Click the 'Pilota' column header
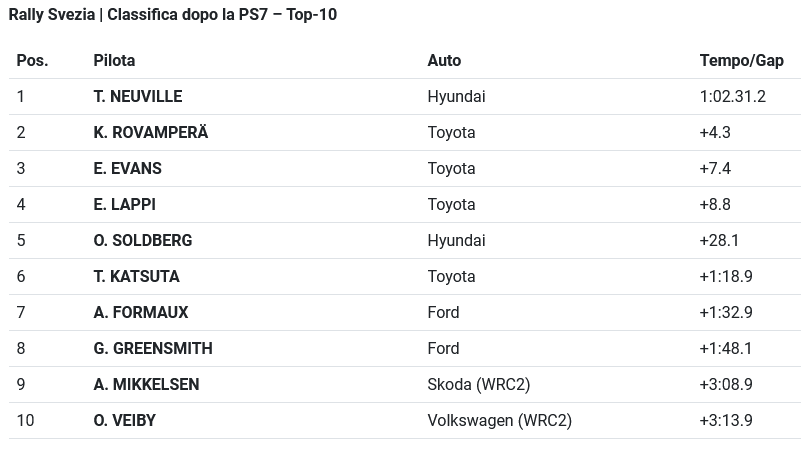 pyautogui.click(x=114, y=61)
